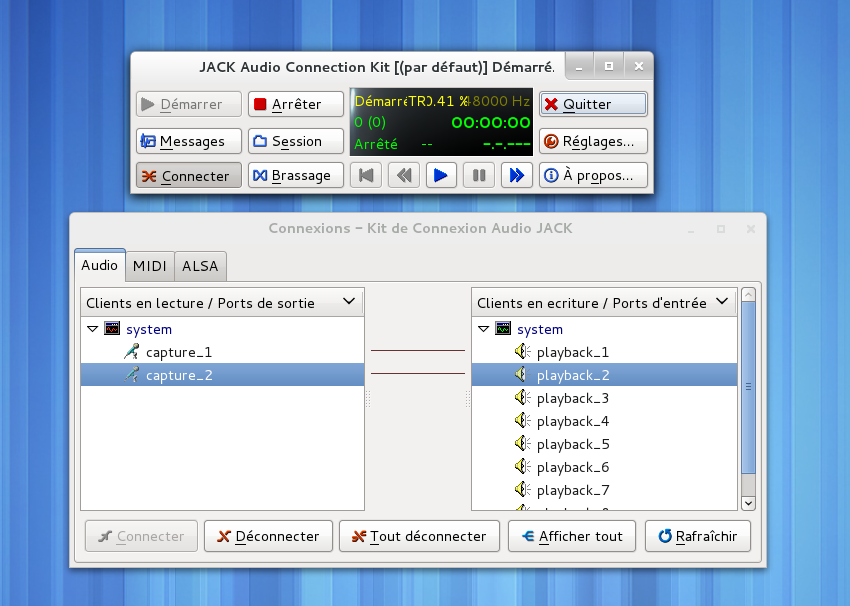Click the Arrêté transport state text
The width and height of the screenshot is (850, 606).
pos(376,144)
